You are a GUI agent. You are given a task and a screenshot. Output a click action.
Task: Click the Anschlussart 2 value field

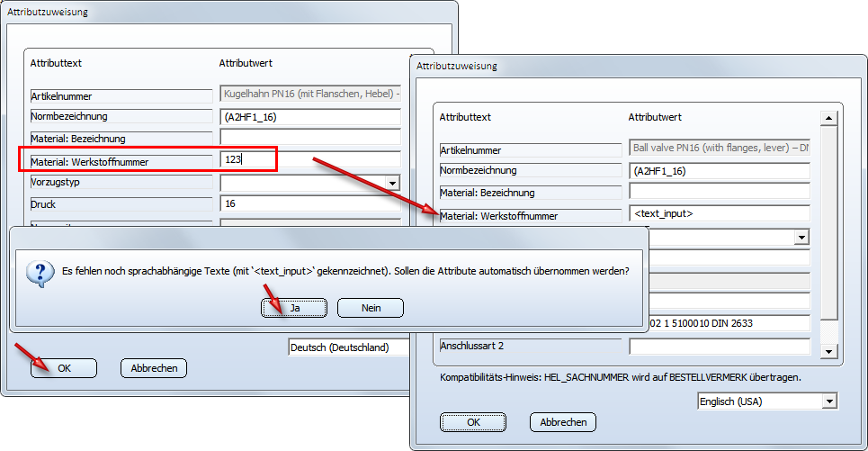(x=719, y=347)
